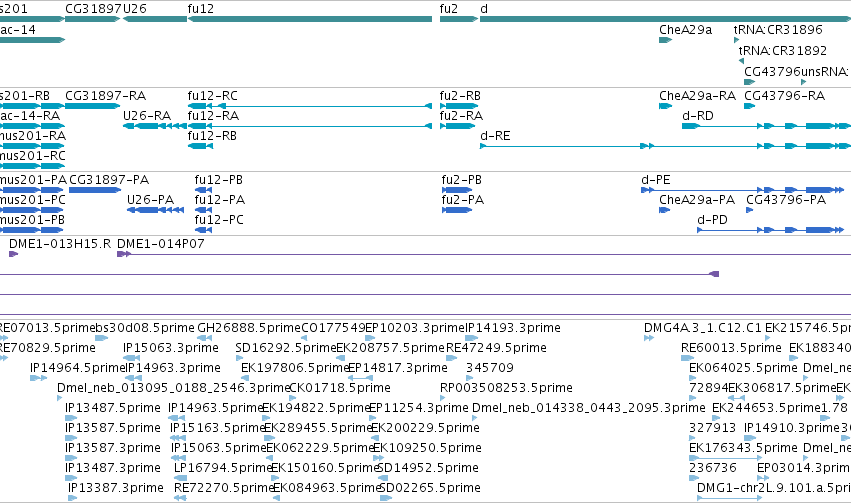The height and width of the screenshot is (503, 851).
Task: Select EST DMG4A3_1.C12.C1
Action: tap(649, 338)
